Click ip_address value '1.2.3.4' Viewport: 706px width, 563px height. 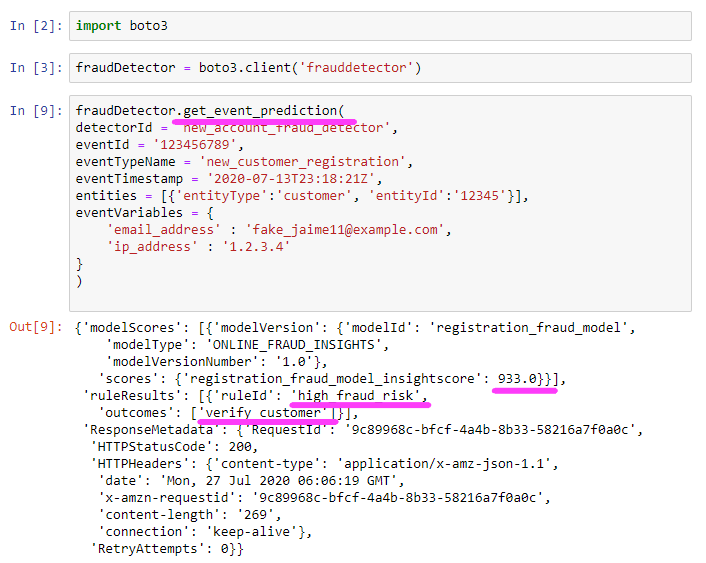pyautogui.click(x=256, y=247)
